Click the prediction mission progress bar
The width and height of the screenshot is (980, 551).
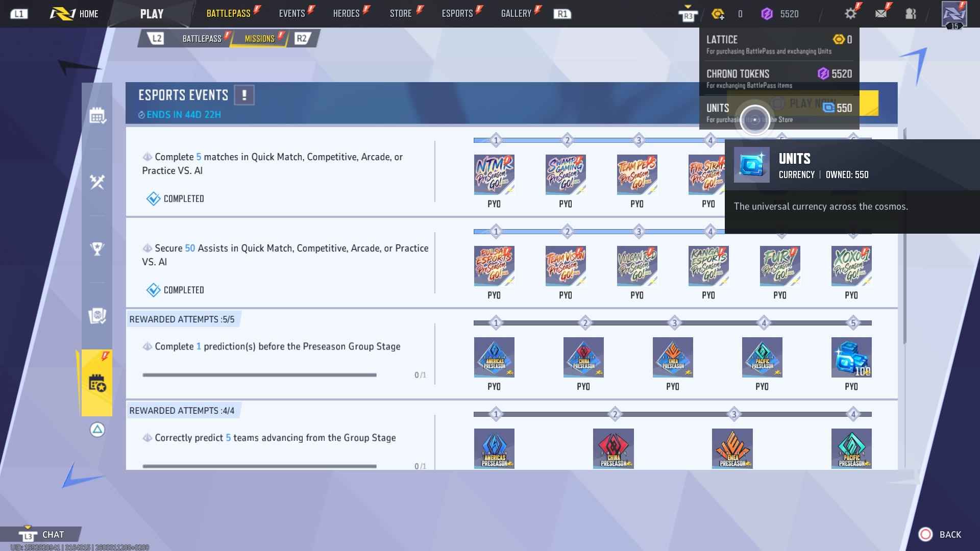(x=259, y=375)
